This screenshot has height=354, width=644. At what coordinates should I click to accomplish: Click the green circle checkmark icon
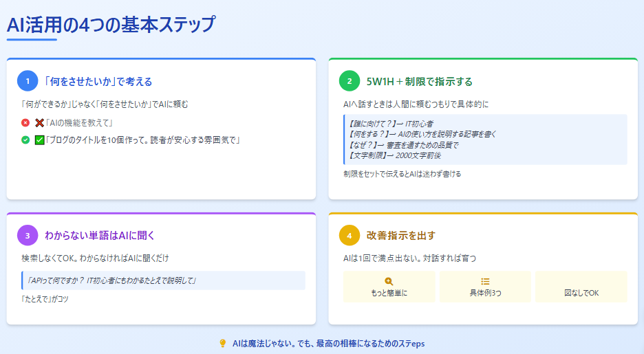tap(25, 140)
